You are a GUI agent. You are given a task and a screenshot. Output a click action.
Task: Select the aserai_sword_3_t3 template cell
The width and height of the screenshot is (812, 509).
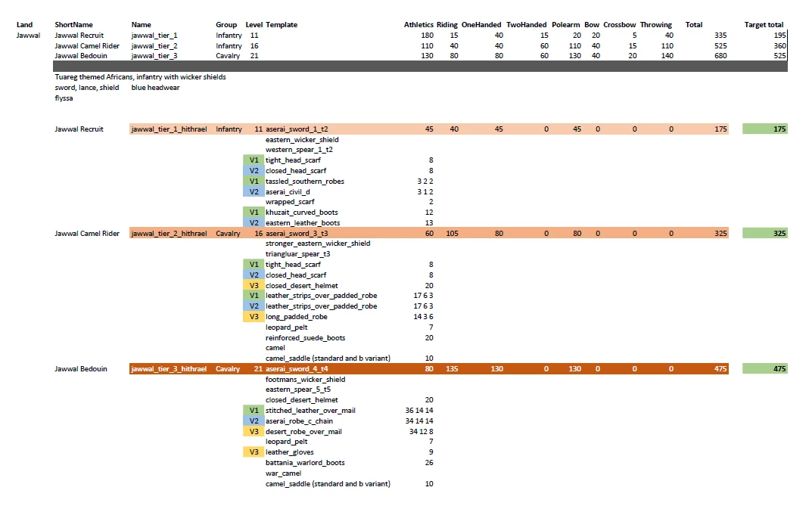click(297, 234)
